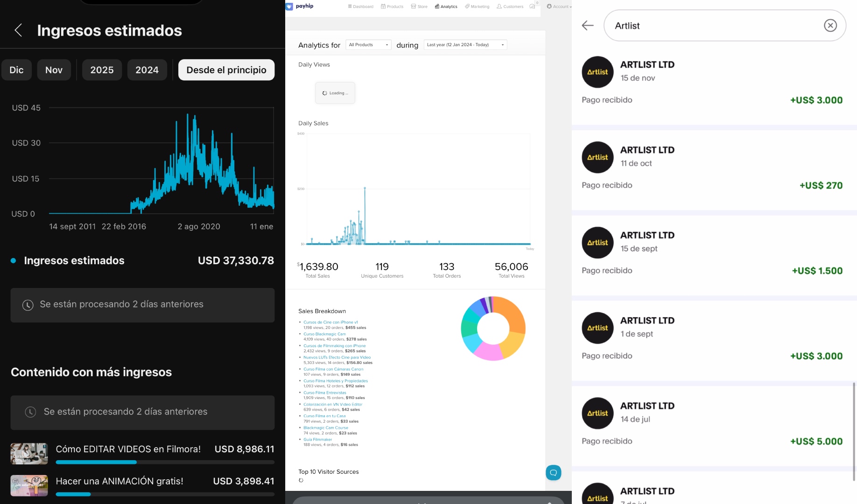
Task: Switch date range to 2025
Action: pos(102,70)
